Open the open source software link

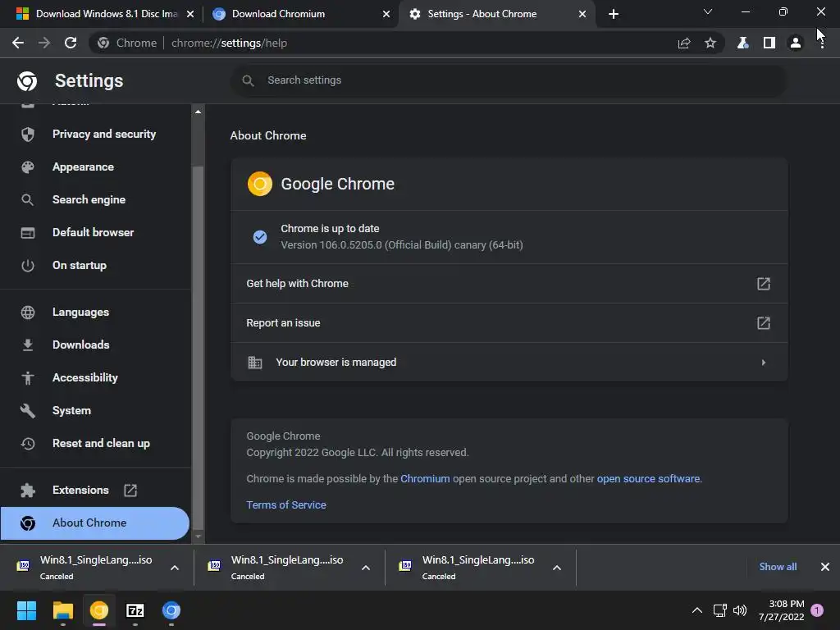point(648,478)
